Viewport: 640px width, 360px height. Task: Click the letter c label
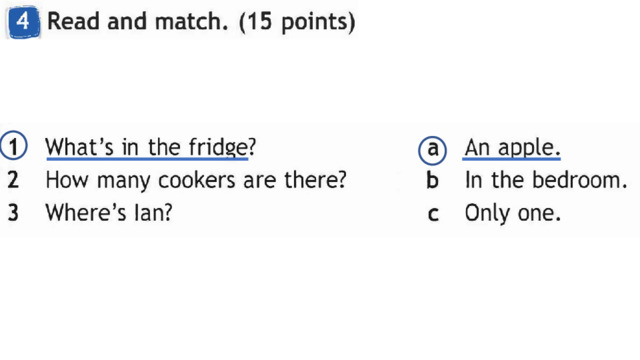point(433,215)
